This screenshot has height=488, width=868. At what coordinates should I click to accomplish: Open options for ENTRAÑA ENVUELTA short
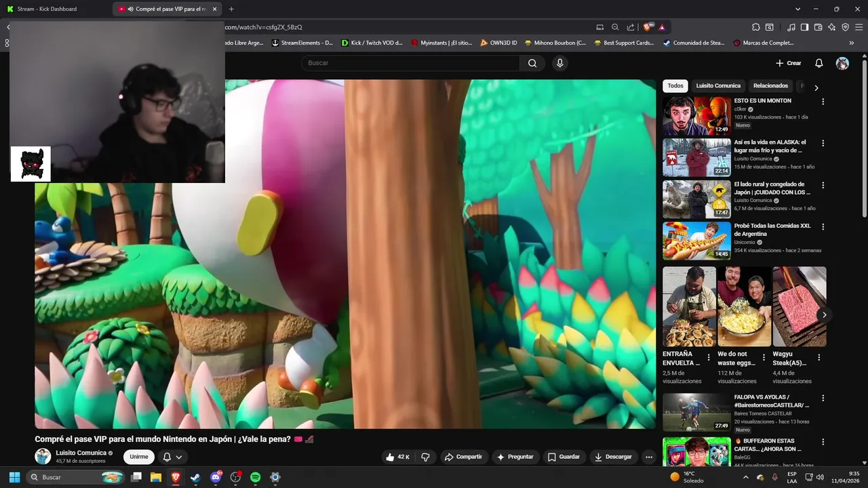tap(709, 357)
